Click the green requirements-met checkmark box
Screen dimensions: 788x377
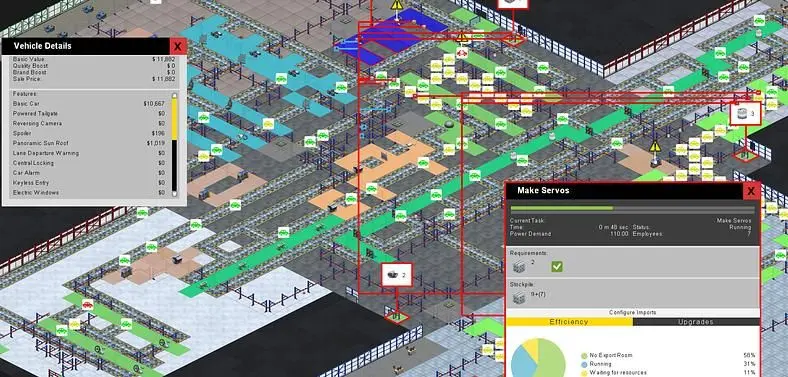click(x=556, y=266)
